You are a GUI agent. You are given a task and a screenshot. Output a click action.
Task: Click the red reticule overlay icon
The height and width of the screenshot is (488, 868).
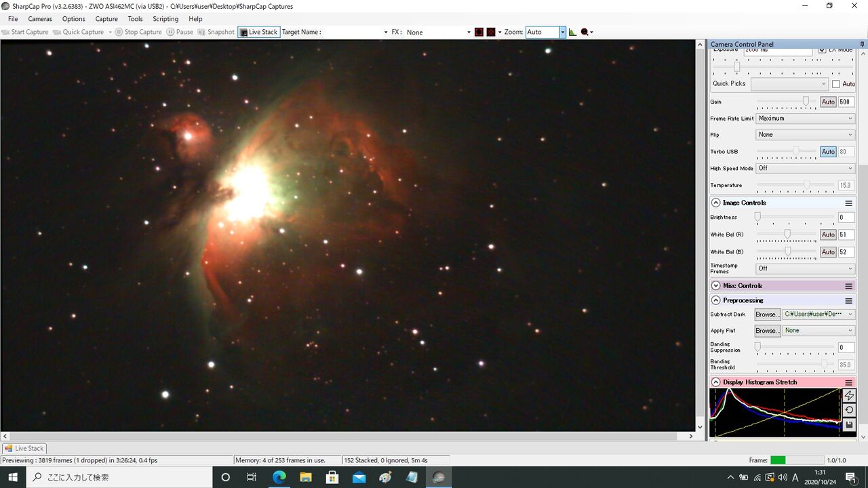tap(479, 32)
